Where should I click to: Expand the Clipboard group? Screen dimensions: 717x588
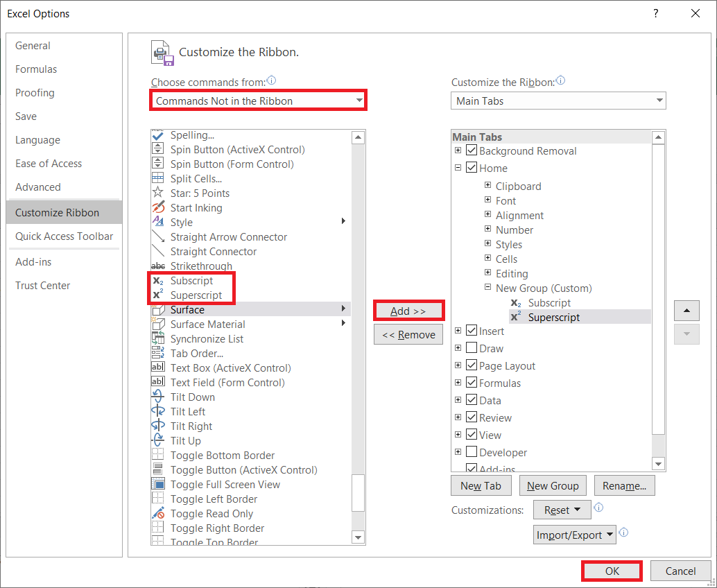488,185
